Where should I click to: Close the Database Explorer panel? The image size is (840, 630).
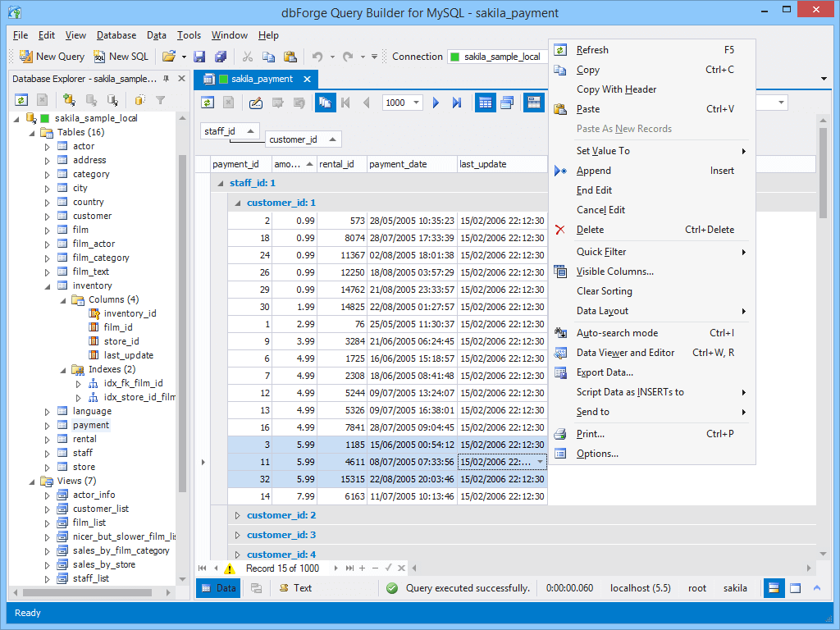click(181, 79)
